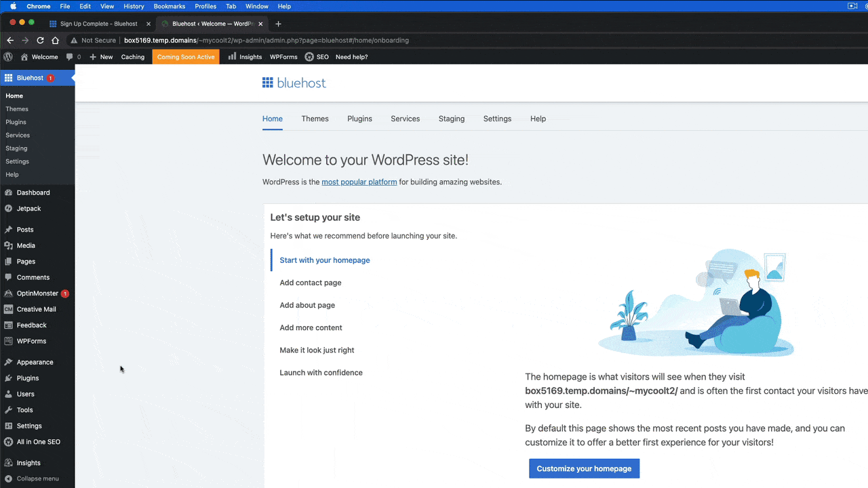The width and height of the screenshot is (868, 488).
Task: Click the WordPress logo in admin bar
Action: click(8, 57)
